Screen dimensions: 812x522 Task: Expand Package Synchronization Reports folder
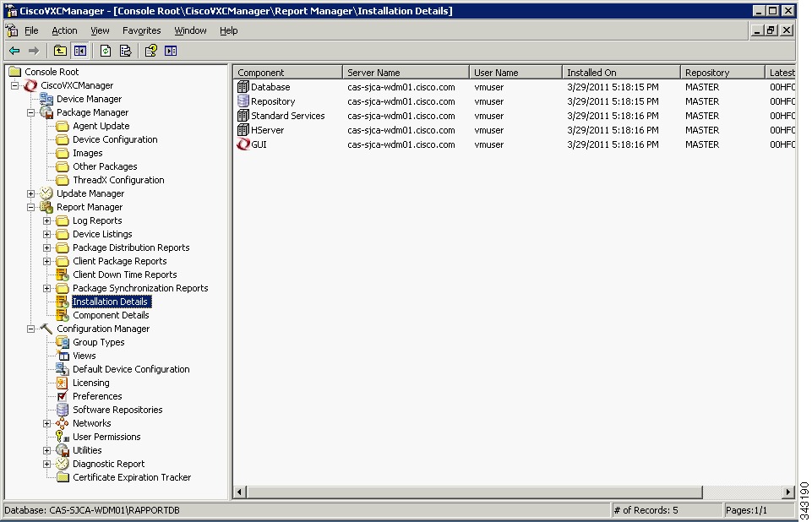(x=47, y=288)
